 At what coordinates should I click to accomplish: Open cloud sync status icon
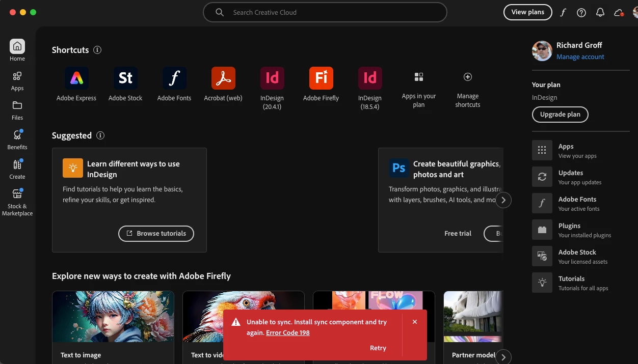pos(619,12)
